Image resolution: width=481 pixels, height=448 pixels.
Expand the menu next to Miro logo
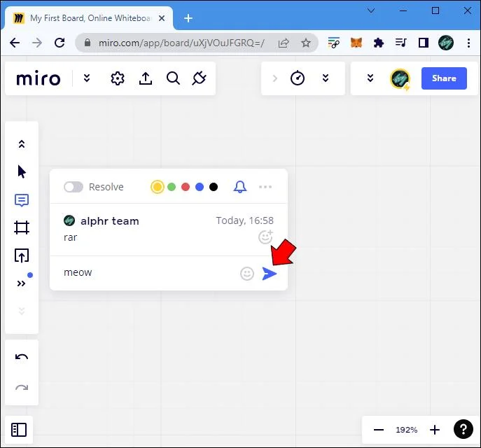click(x=87, y=78)
